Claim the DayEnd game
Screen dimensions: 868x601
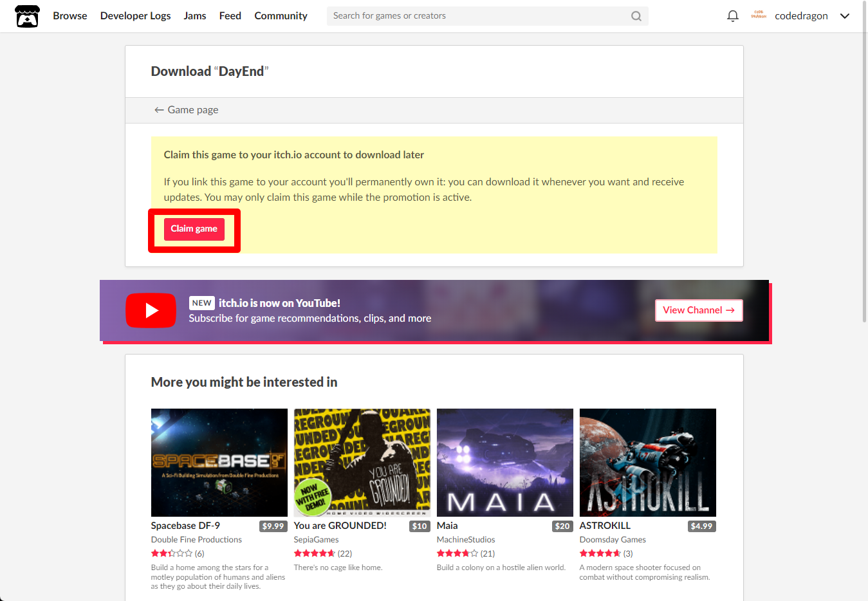point(194,229)
